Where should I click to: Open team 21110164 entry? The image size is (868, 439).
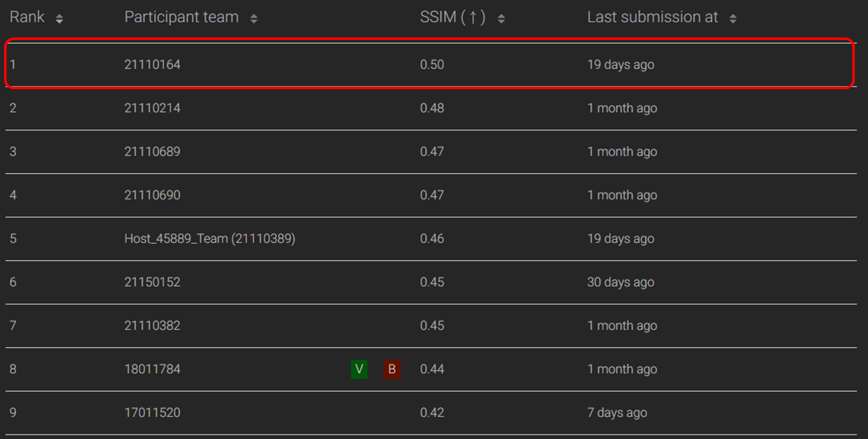tap(152, 64)
